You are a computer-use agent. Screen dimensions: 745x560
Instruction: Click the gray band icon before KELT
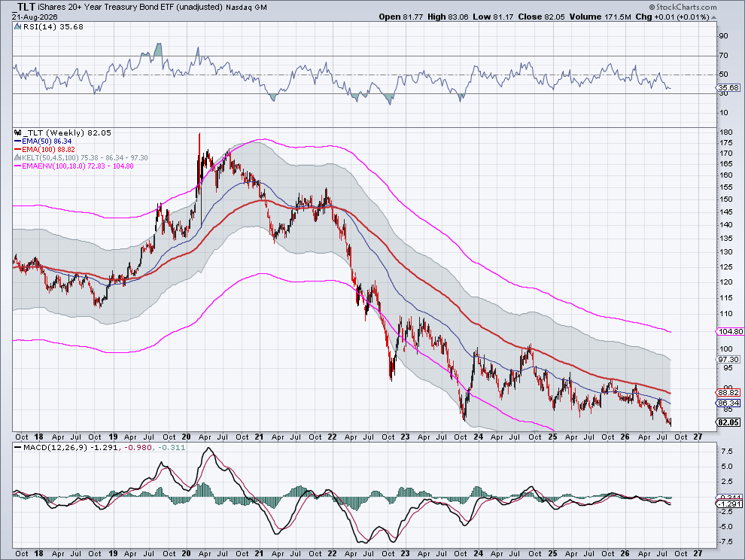click(x=17, y=158)
